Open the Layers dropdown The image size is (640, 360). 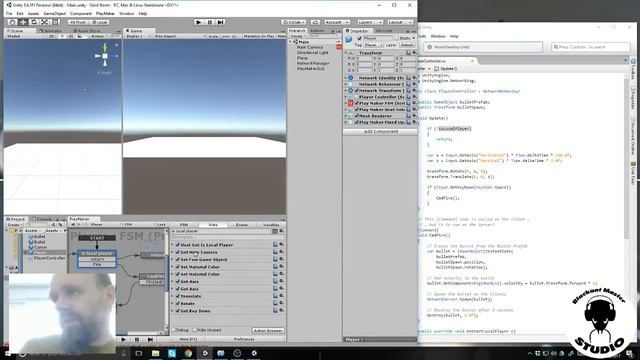point(370,22)
